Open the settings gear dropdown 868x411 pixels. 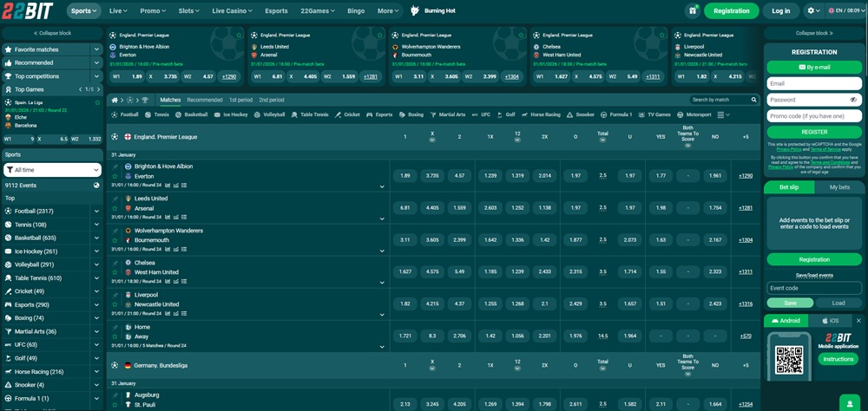[812, 10]
